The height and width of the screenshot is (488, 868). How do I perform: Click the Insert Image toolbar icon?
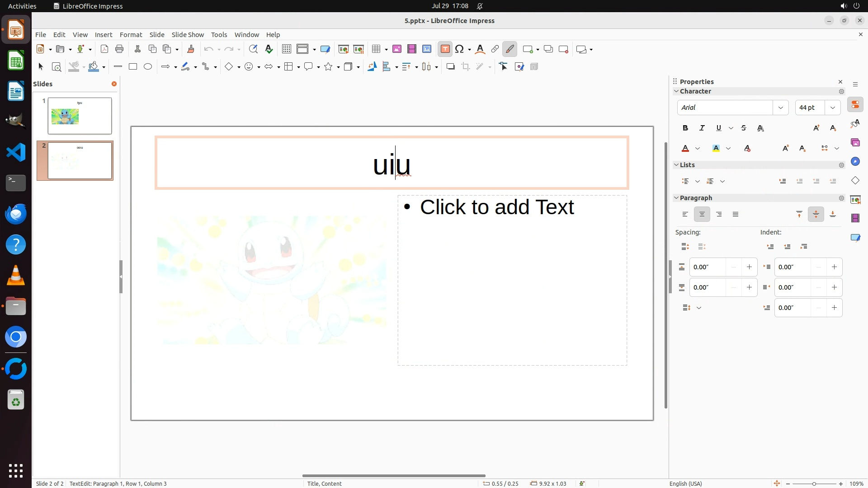pyautogui.click(x=397, y=49)
